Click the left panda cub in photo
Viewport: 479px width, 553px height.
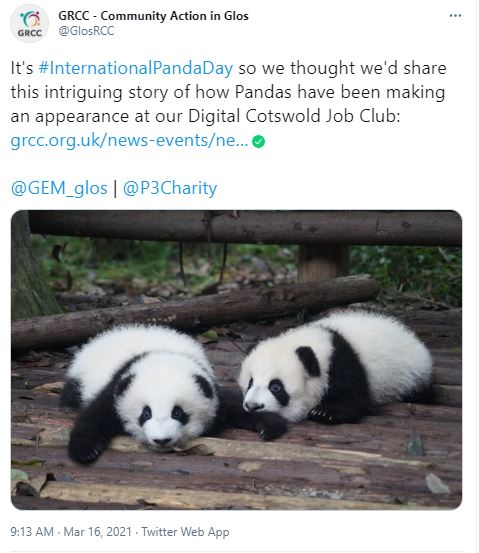(141, 390)
